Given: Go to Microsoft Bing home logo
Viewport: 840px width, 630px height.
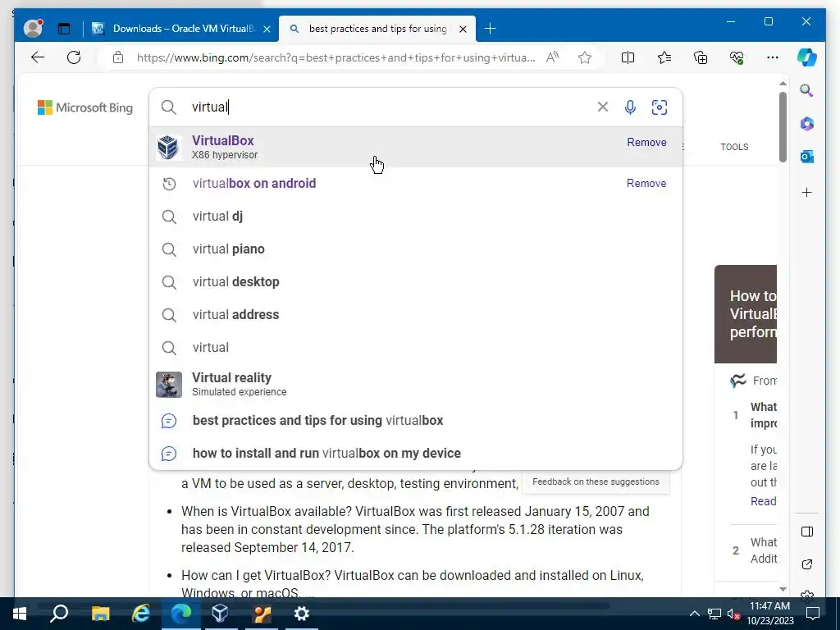Looking at the screenshot, I should click(x=85, y=107).
